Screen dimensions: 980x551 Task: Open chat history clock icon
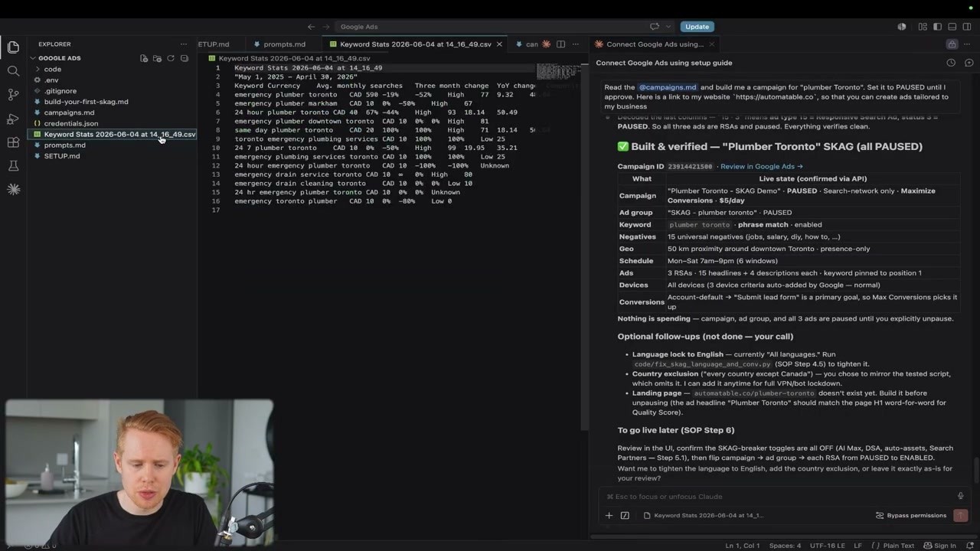tap(951, 63)
